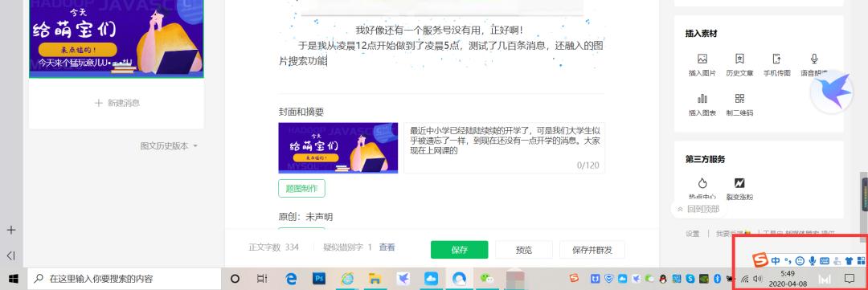Toggle punctuation mode on IME bar
This screenshot has height=290, width=868.
788,260
